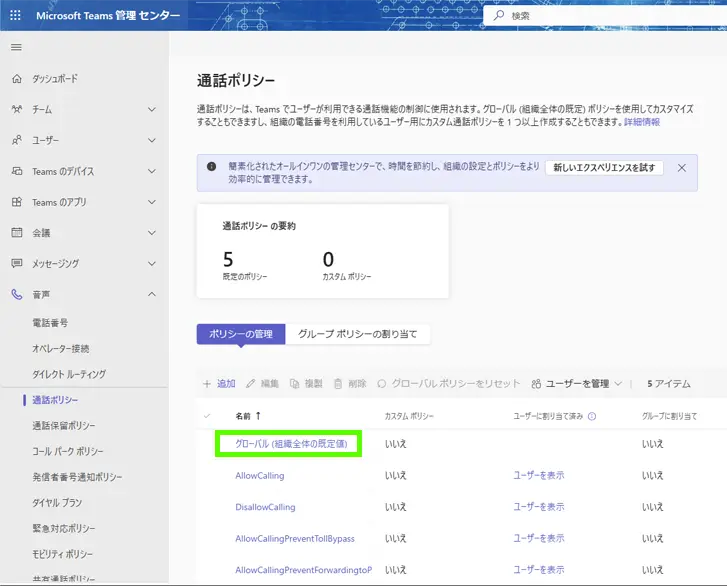Open the 詳細情報 link
Viewport: 727px width, 586px height.
click(x=642, y=122)
